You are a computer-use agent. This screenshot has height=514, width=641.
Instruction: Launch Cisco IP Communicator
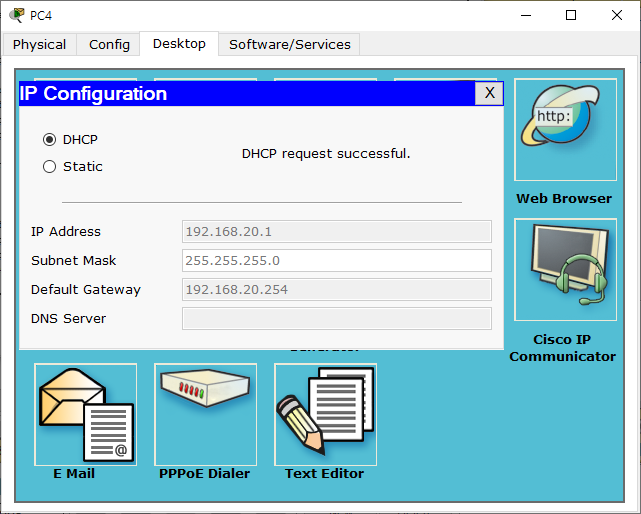[x=565, y=269]
